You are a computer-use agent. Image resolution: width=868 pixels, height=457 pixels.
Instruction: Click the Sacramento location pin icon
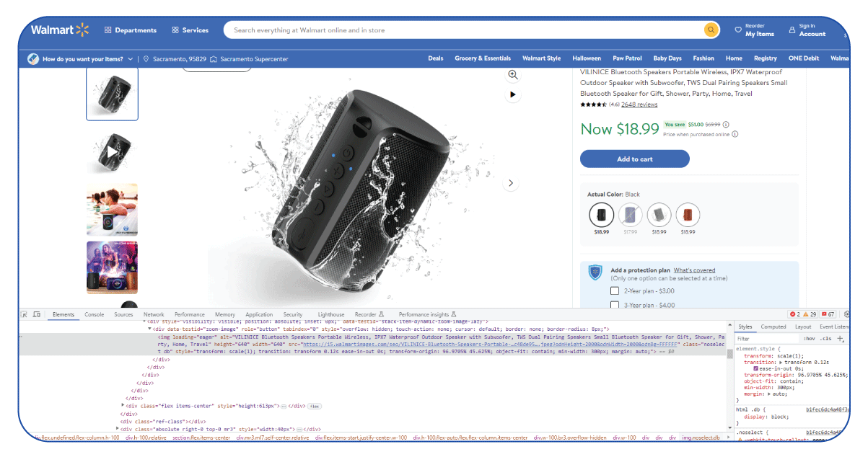pyautogui.click(x=146, y=59)
